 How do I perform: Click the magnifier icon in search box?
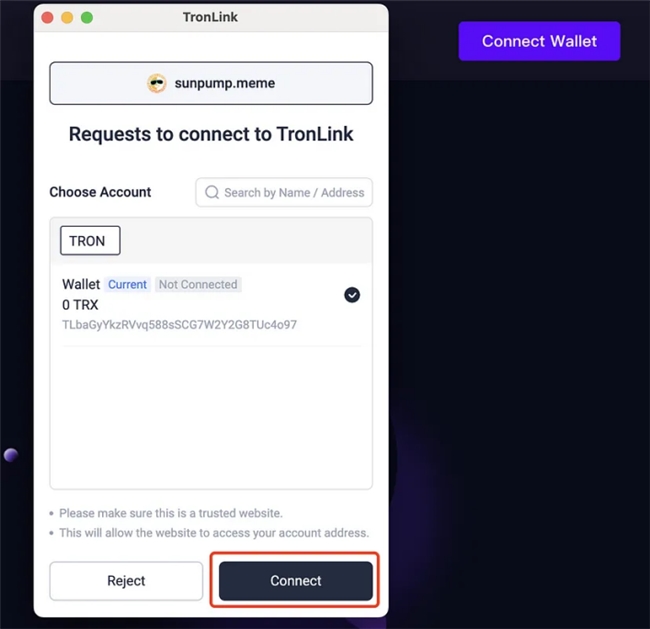[212, 192]
